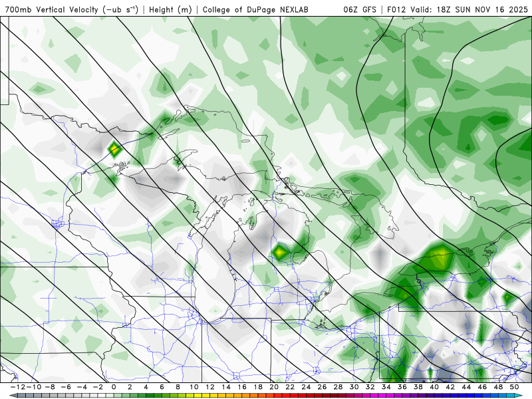Click the yellow-green velocity maximum in central Michigan
Image resolution: width=532 pixels, height=399 pixels.
[279, 252]
